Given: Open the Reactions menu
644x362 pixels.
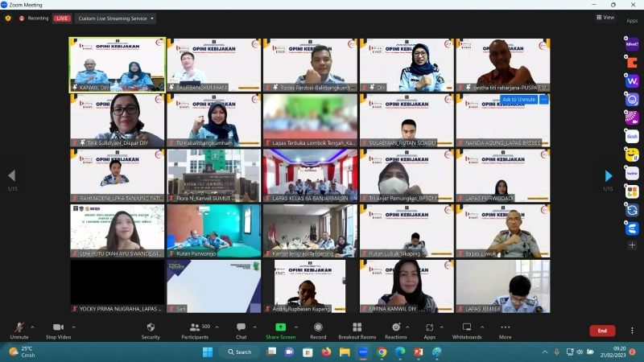Looking at the screenshot, I should click(395, 330).
